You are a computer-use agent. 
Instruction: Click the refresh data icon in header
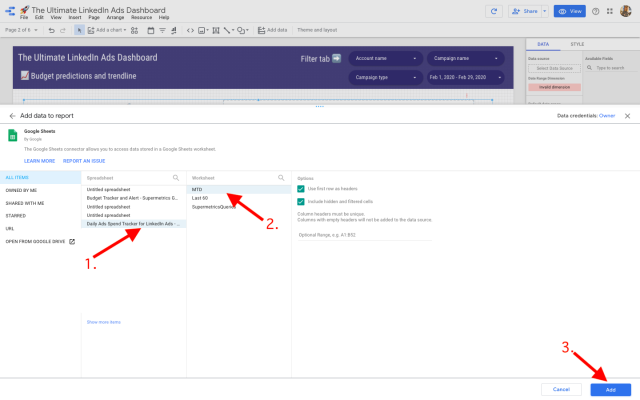pyautogui.click(x=492, y=11)
